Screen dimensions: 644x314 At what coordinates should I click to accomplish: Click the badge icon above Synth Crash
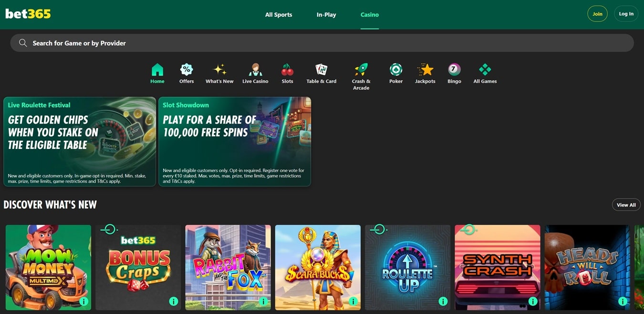pos(468,230)
